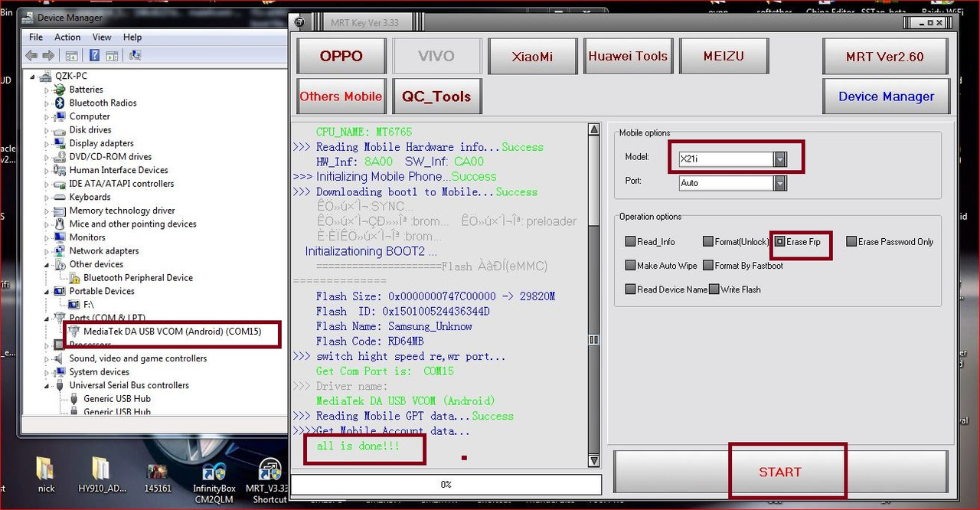Image resolution: width=980 pixels, height=510 pixels.
Task: Collapse the QZK-PC root node
Action: click(34, 77)
